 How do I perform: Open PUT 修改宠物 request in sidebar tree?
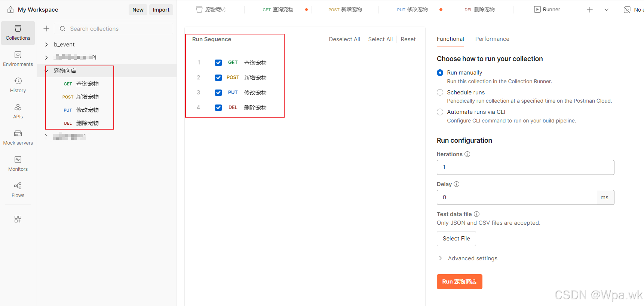[x=81, y=110]
